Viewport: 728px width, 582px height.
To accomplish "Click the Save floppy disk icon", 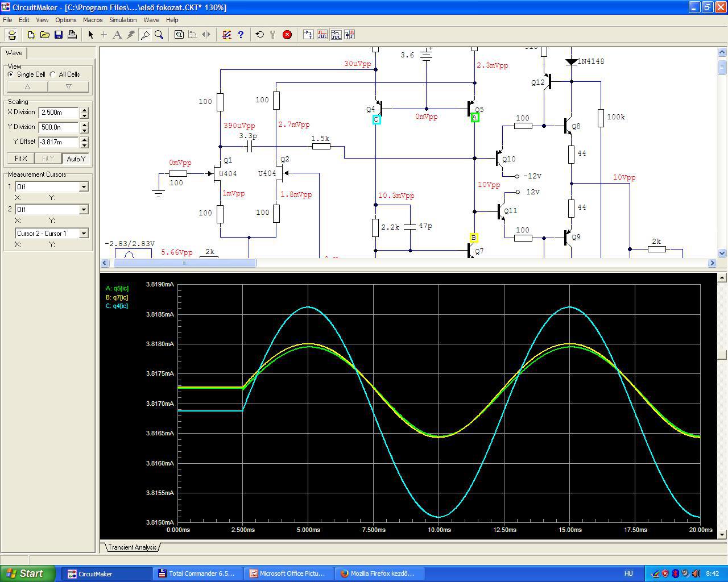I will pyautogui.click(x=59, y=35).
